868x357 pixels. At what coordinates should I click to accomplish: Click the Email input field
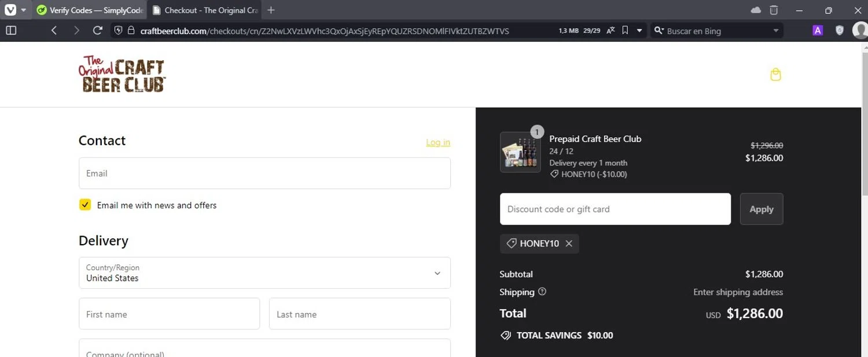264,173
